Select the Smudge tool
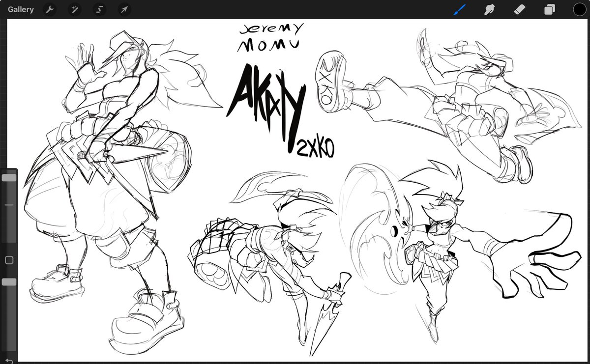This screenshot has width=590, height=364. [x=490, y=9]
